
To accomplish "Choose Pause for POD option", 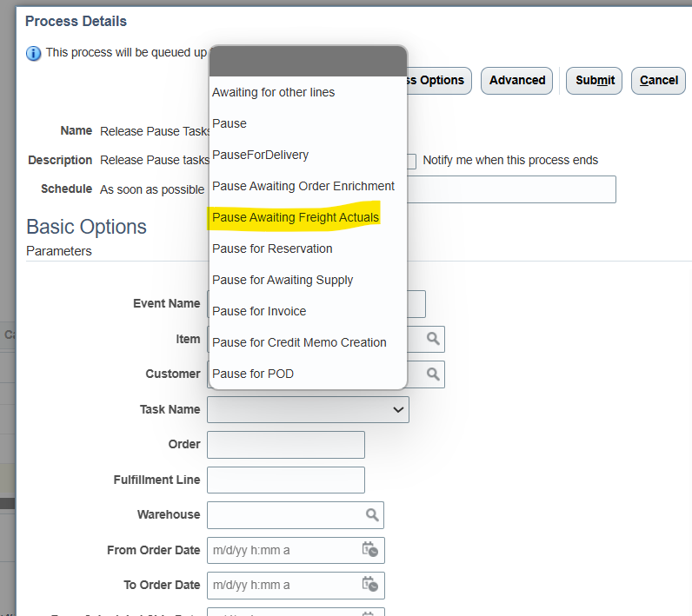I will 308,374.
